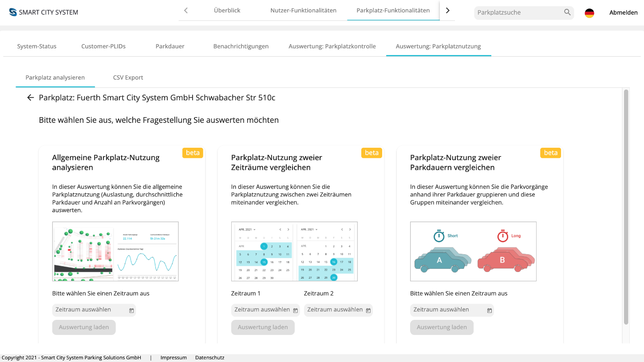The image size is (644, 362).
Task: Switch to the Überblick section
Action: click(x=227, y=10)
